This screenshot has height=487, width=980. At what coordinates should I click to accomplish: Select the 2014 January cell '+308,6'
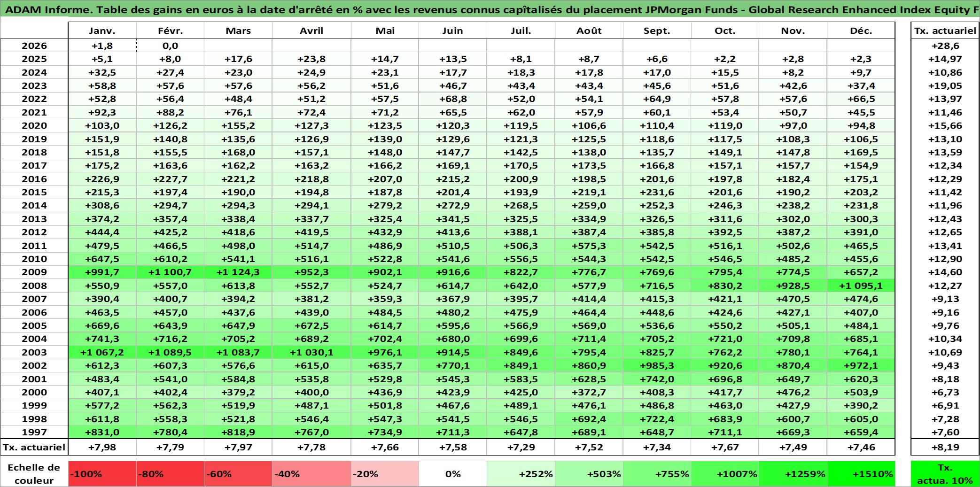tap(102, 205)
